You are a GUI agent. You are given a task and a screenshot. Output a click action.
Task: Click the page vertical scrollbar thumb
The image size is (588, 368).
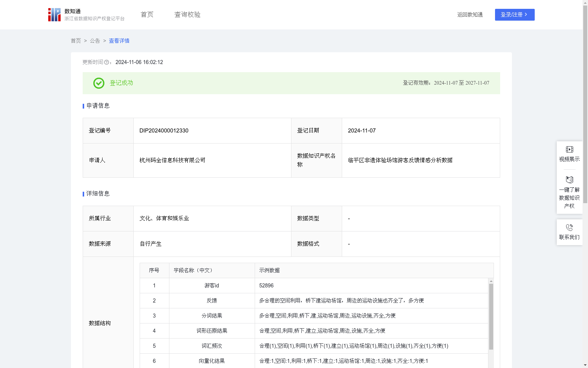(x=585, y=104)
